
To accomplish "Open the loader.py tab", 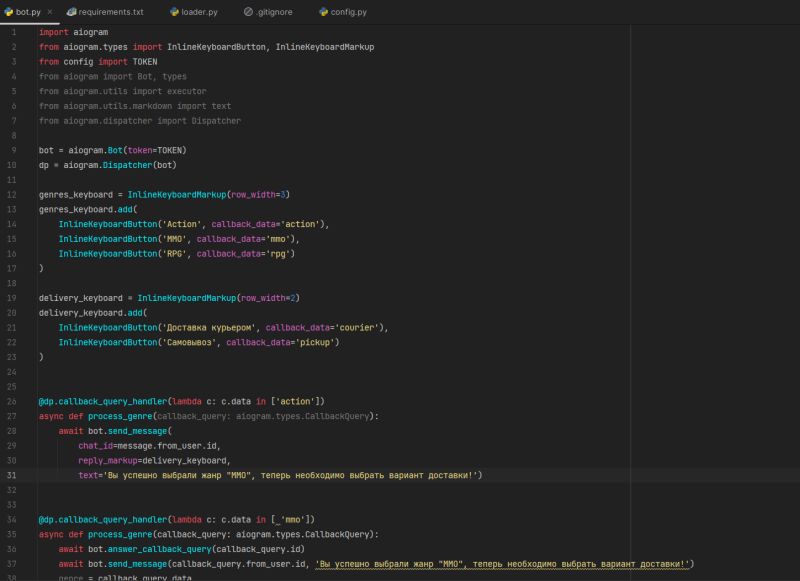I will (194, 12).
